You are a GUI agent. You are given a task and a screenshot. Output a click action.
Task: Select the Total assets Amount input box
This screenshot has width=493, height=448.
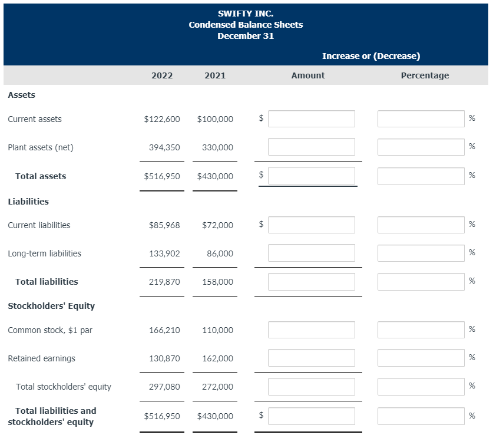[311, 176]
